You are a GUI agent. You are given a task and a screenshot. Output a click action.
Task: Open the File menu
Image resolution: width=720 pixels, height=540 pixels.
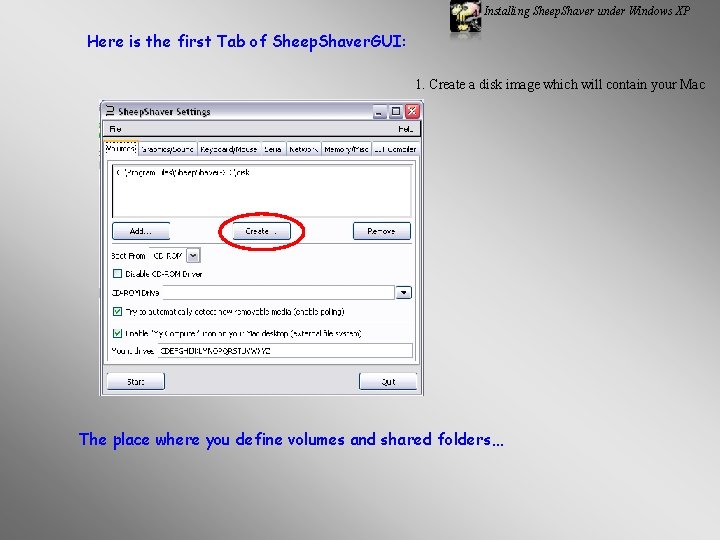click(115, 129)
